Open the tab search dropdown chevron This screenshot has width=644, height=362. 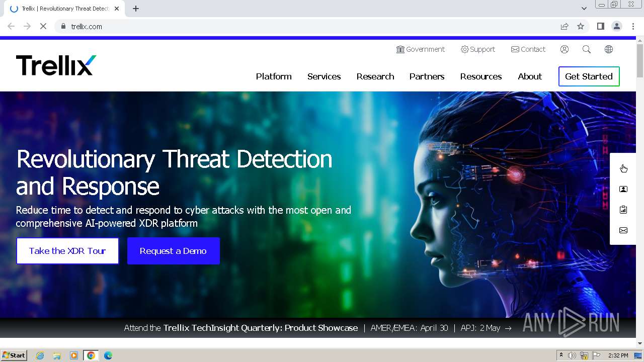[x=584, y=9]
